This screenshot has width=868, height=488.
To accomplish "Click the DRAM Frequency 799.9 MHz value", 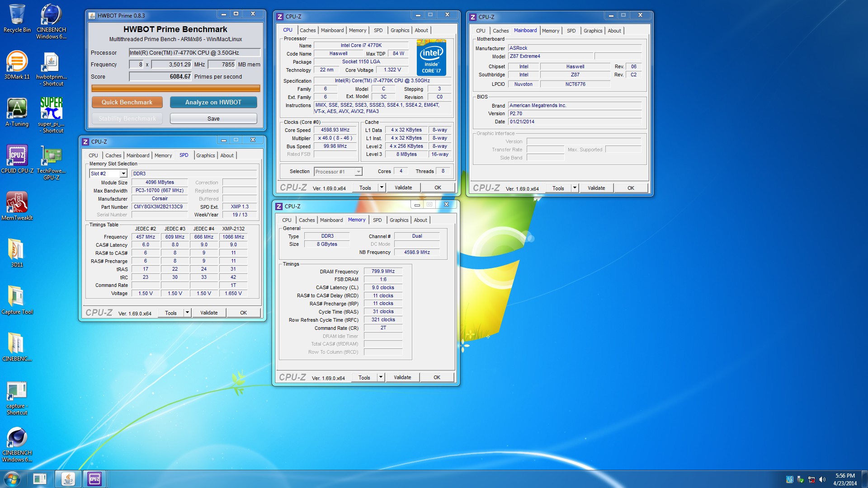I will pos(383,272).
